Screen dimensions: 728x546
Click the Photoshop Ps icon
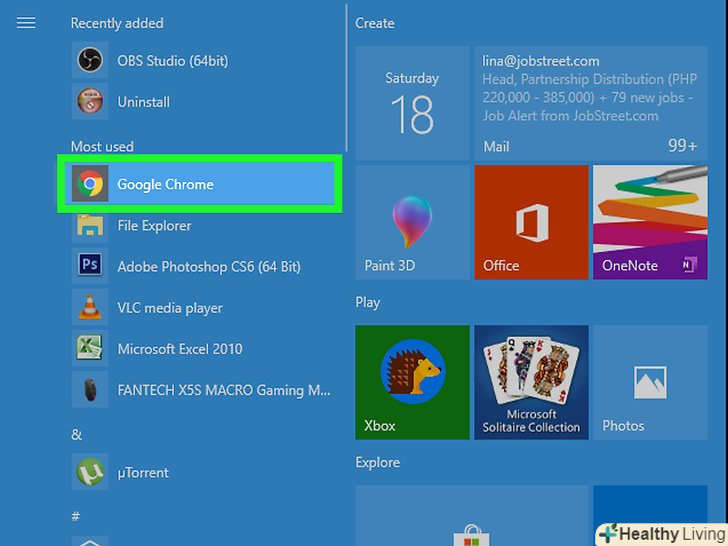[90, 266]
